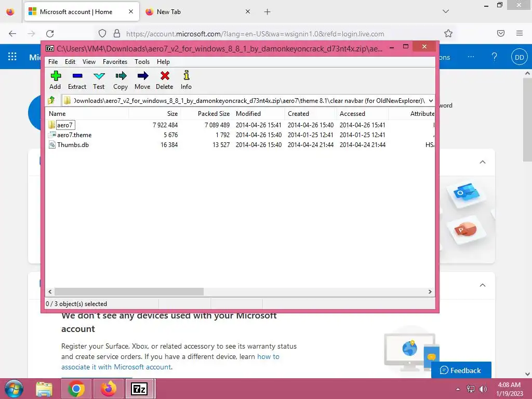Click the Firefox tracking protection shield icon
This screenshot has height=399, width=532.
coord(102,34)
